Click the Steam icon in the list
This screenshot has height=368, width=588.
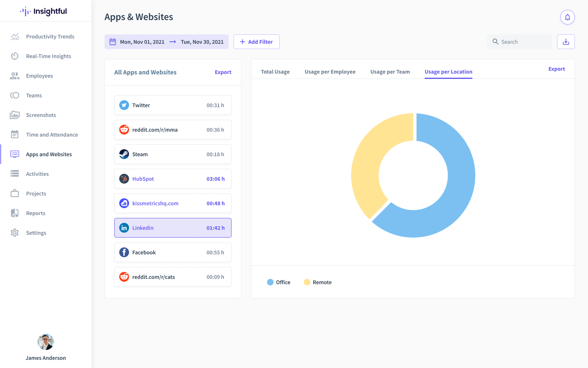tap(124, 154)
